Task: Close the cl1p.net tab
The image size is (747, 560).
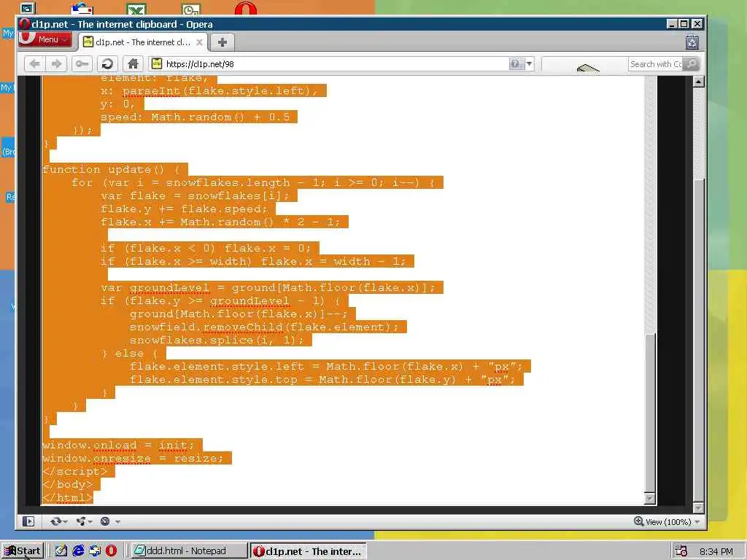Action: (200, 42)
